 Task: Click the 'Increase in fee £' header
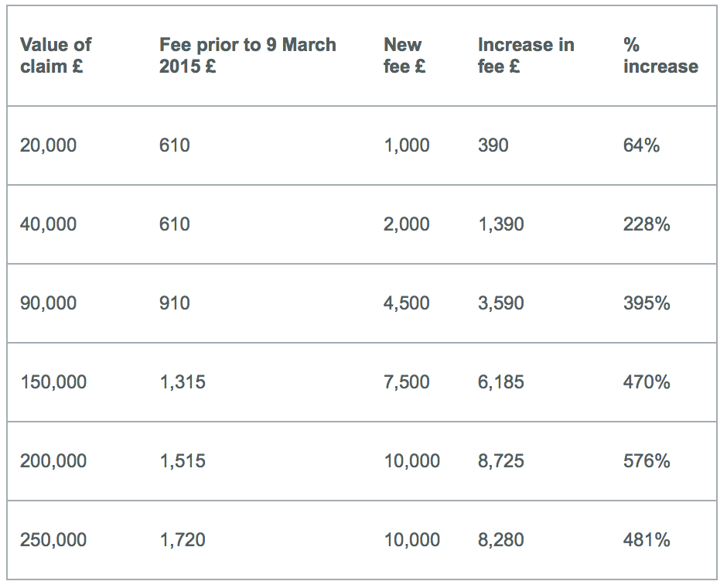pos(526,55)
